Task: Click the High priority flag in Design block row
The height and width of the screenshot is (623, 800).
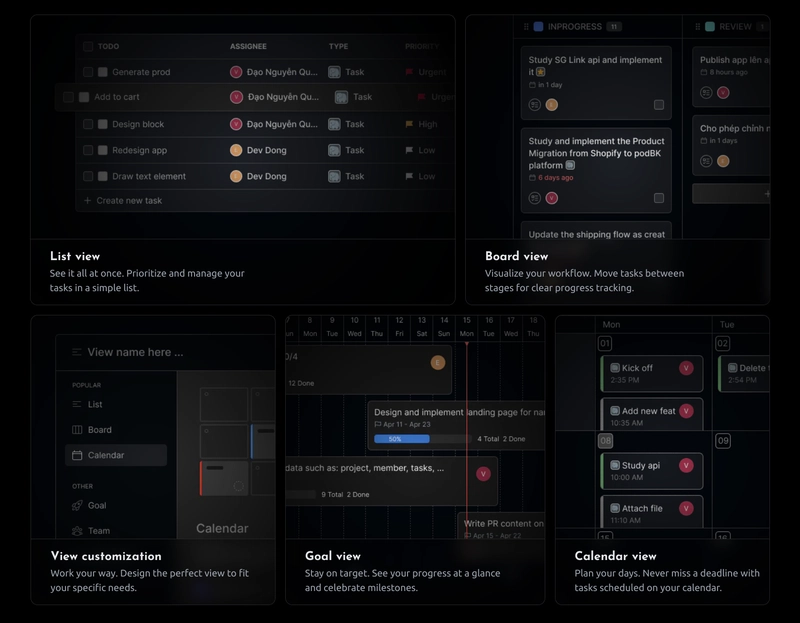Action: pyautogui.click(x=409, y=124)
